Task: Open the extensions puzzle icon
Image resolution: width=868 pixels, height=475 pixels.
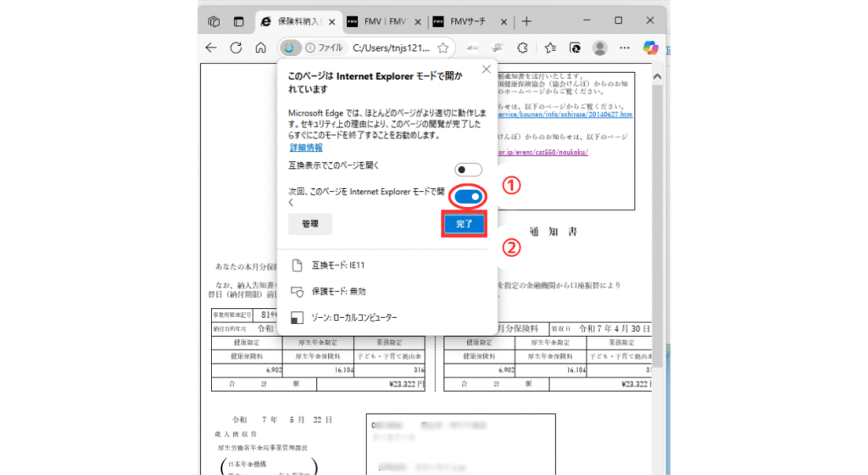Action: (522, 48)
